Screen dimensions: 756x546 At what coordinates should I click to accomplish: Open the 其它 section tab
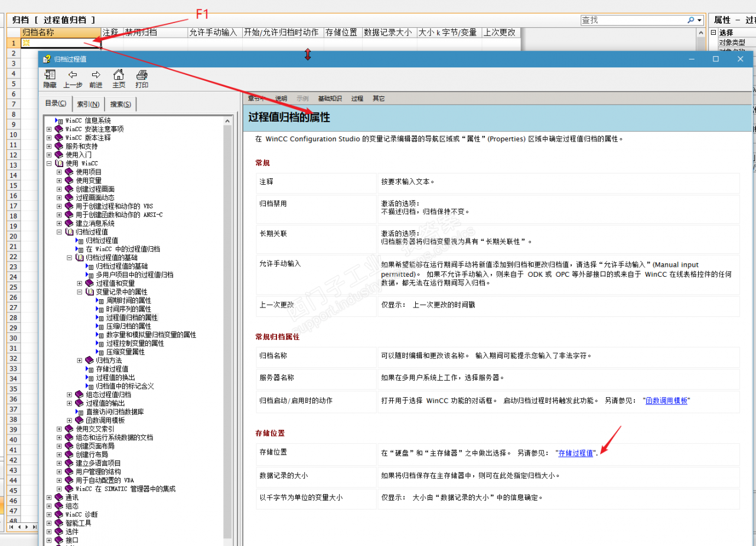click(379, 99)
